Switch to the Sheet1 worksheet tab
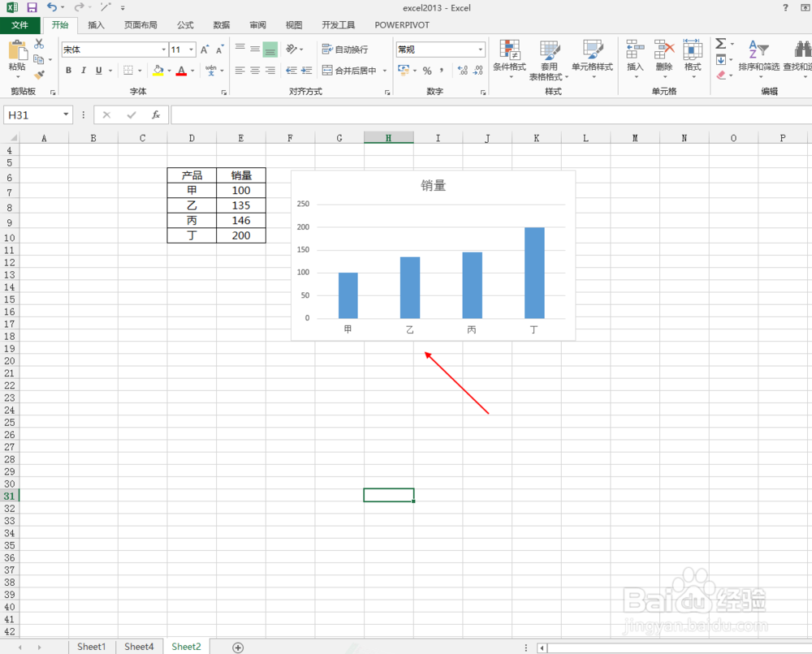Viewport: 812px width, 654px height. (91, 646)
